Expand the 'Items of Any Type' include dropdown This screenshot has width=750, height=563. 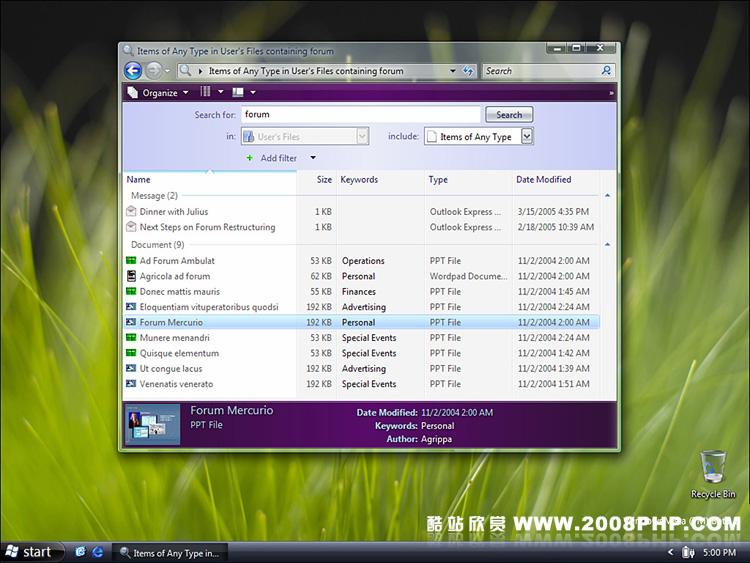(527, 137)
